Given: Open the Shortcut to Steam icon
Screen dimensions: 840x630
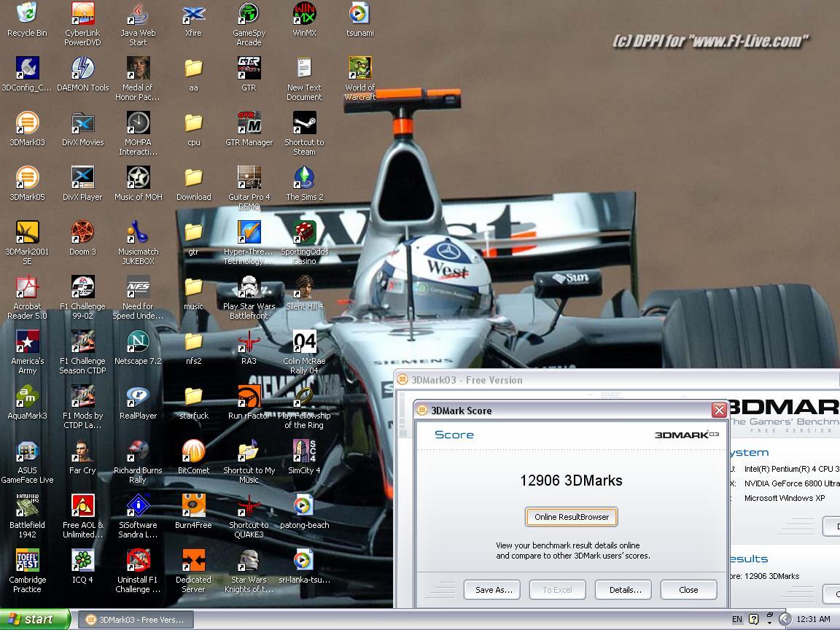Looking at the screenshot, I should tap(304, 123).
